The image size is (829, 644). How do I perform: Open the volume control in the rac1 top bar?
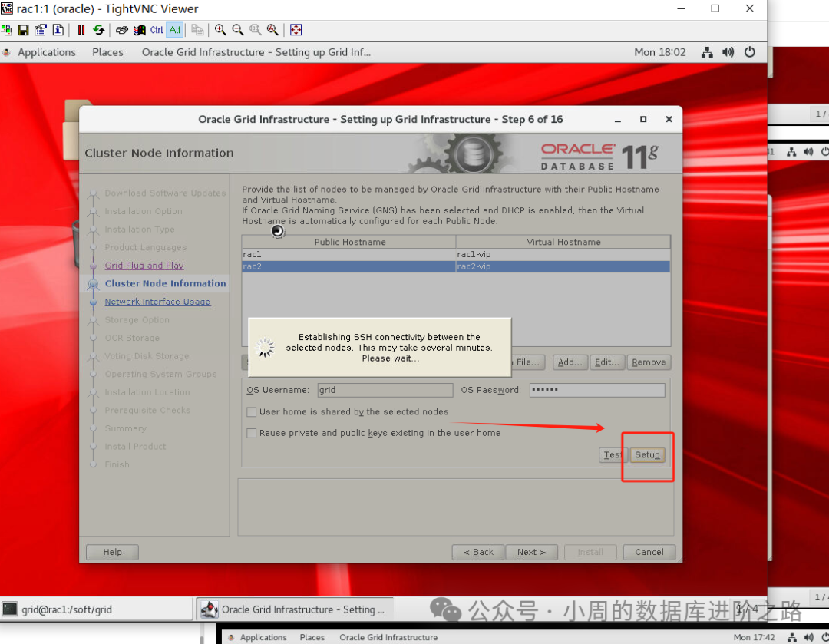tap(728, 52)
